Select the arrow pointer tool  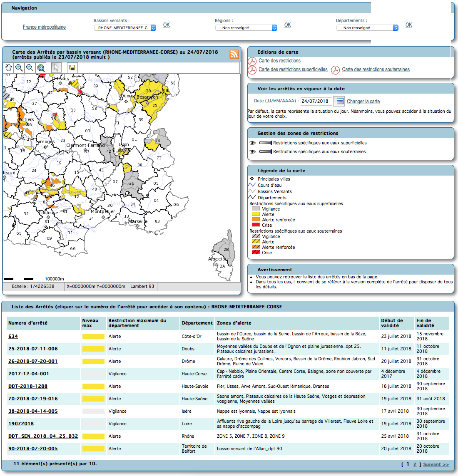click(56, 68)
